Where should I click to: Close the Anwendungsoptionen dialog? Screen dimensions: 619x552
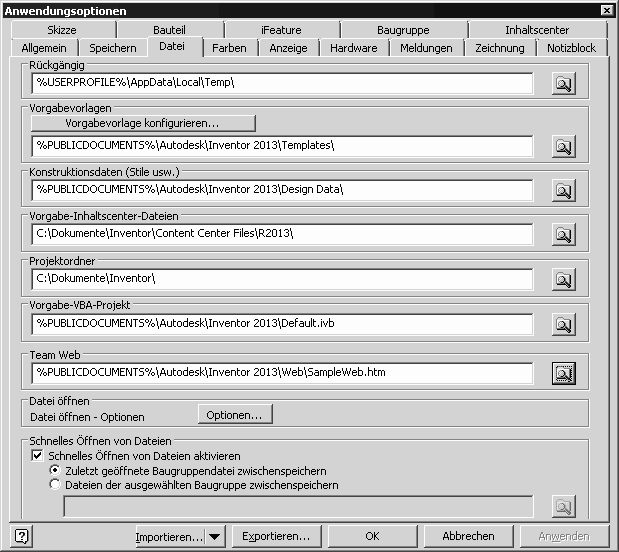(606, 11)
